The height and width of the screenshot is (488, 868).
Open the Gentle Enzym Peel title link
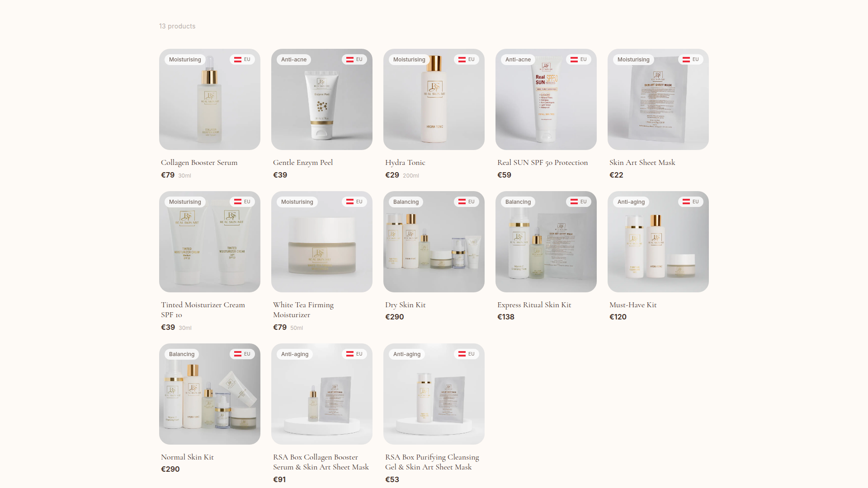[x=303, y=163]
